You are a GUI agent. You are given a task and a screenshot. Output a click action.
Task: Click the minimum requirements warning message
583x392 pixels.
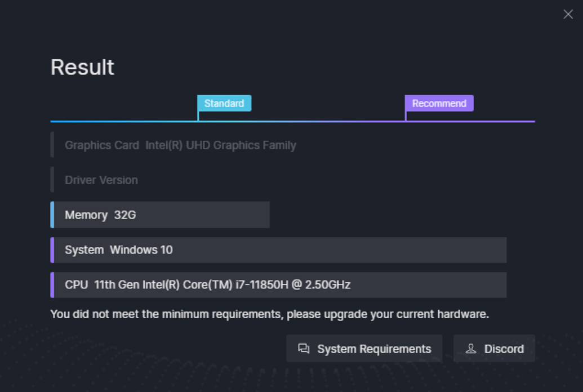270,314
